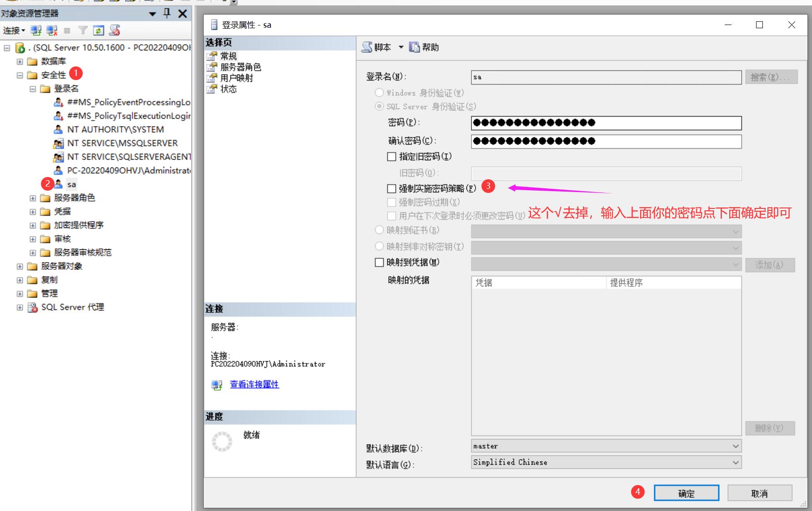Select the sa login icon
Image resolution: width=812 pixels, height=511 pixels.
click(59, 184)
